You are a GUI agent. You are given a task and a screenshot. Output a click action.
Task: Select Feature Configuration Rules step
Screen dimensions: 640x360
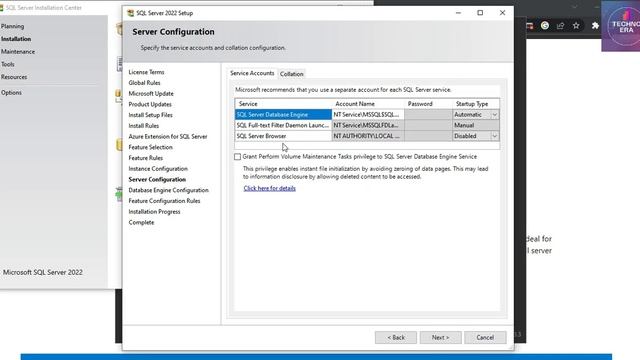point(164,201)
